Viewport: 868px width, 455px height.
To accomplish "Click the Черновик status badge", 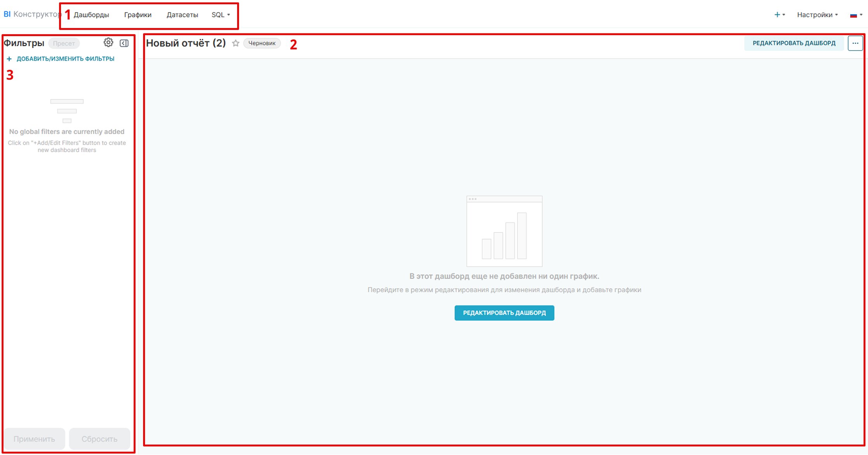I will (x=262, y=43).
